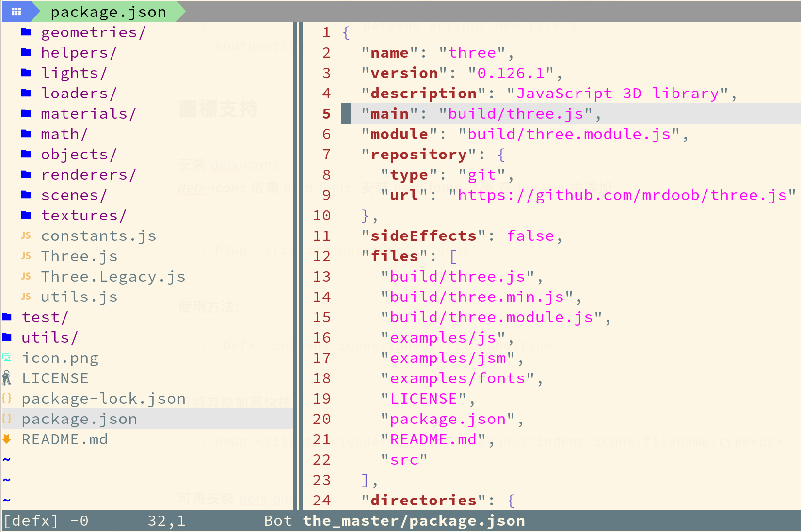Image resolution: width=801 pixels, height=532 pixels.
Task: Expand the geometries/ directory
Action: [x=93, y=32]
